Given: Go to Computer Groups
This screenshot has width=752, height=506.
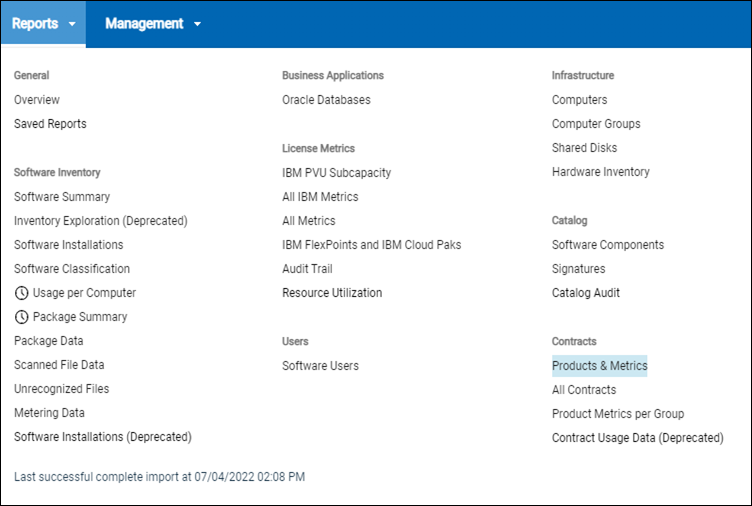Looking at the screenshot, I should pyautogui.click(x=596, y=124).
